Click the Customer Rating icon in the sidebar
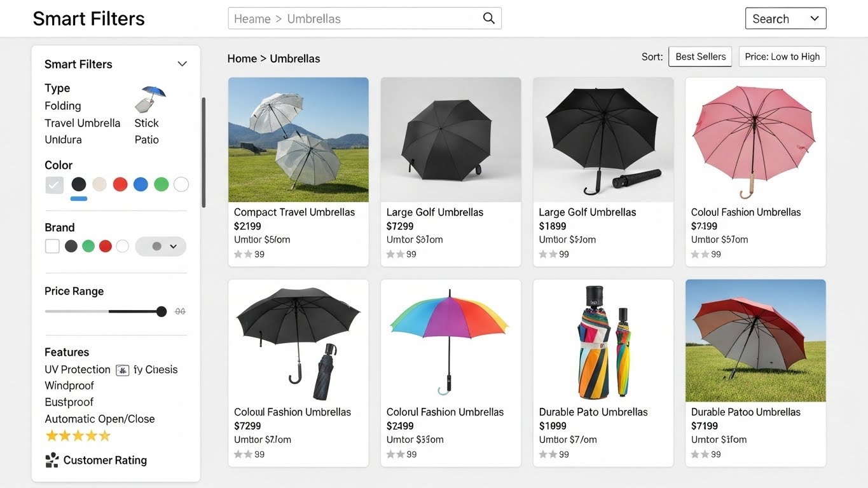 (x=52, y=459)
